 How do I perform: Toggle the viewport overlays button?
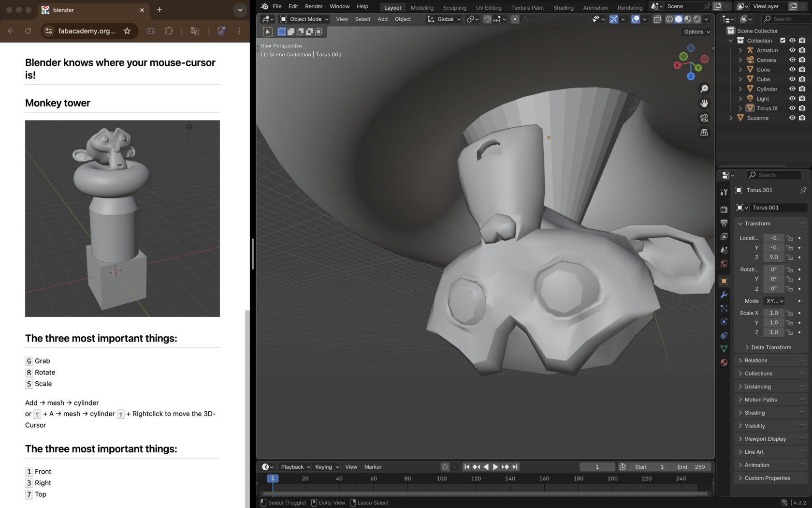636,19
